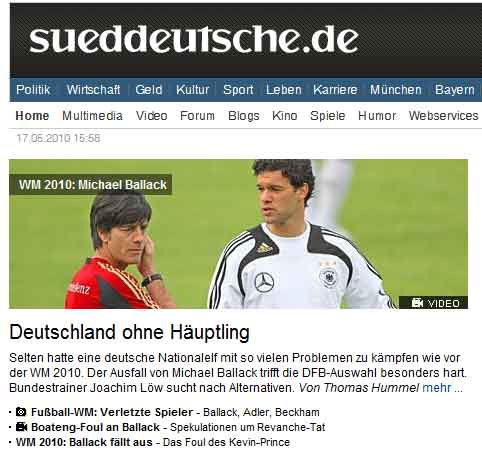Screen dimensions: 482x457
Task: Select the Kultur menu item
Action: pos(193,90)
